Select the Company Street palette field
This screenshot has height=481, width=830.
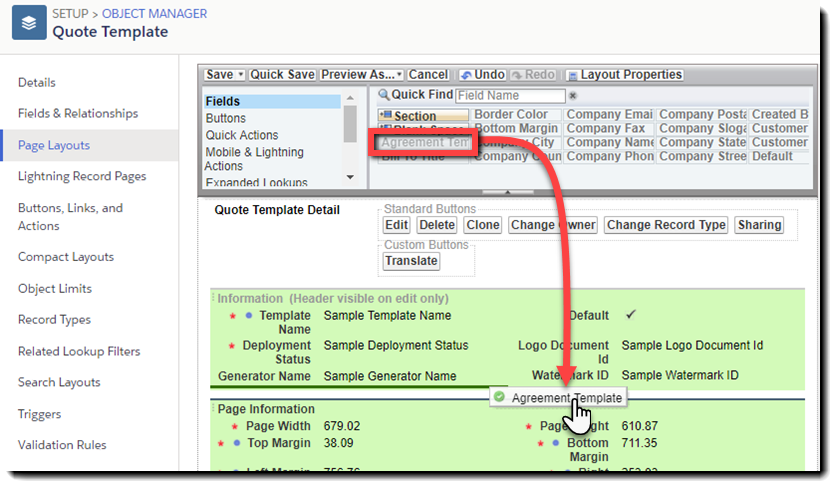[702, 157]
